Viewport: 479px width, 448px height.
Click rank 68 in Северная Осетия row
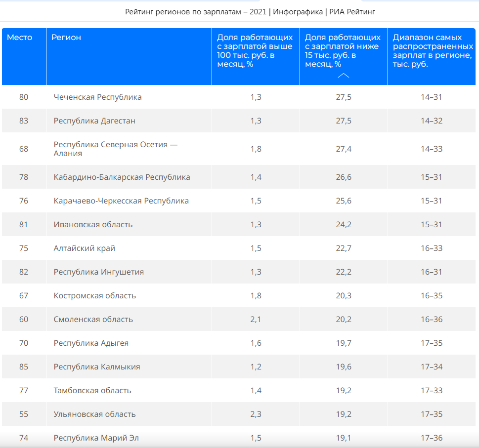coord(24,149)
